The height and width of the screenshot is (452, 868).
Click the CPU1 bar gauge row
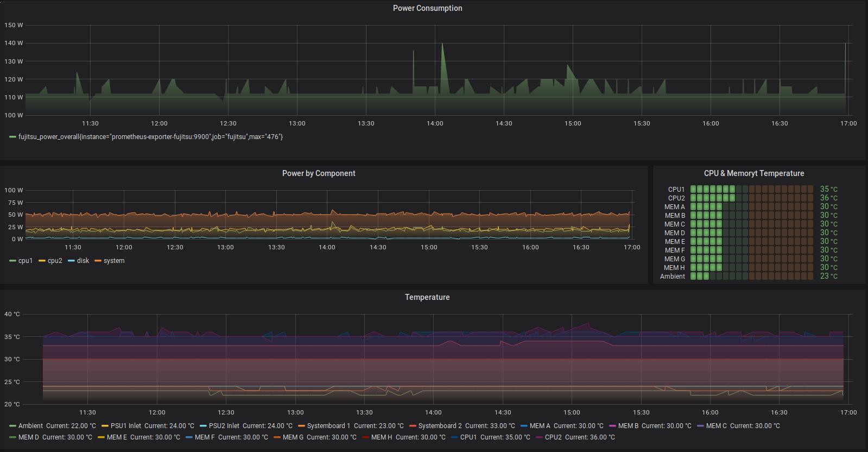751,189
